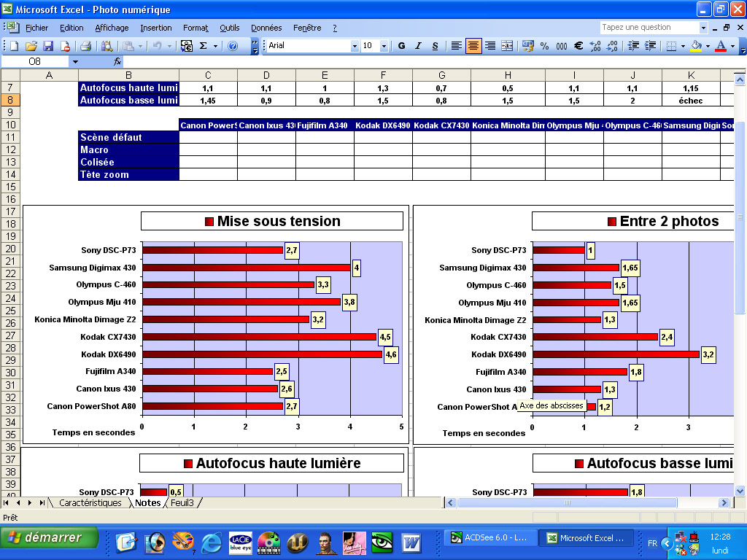This screenshot has height=560, width=747.
Task: Click the horizontal scrollbar thumb
Action: point(567,503)
